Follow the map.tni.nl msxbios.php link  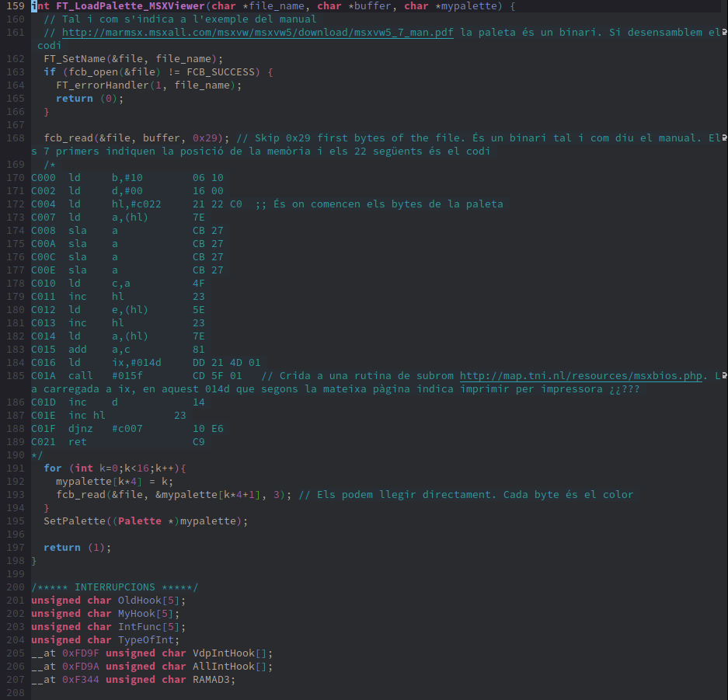pos(581,375)
